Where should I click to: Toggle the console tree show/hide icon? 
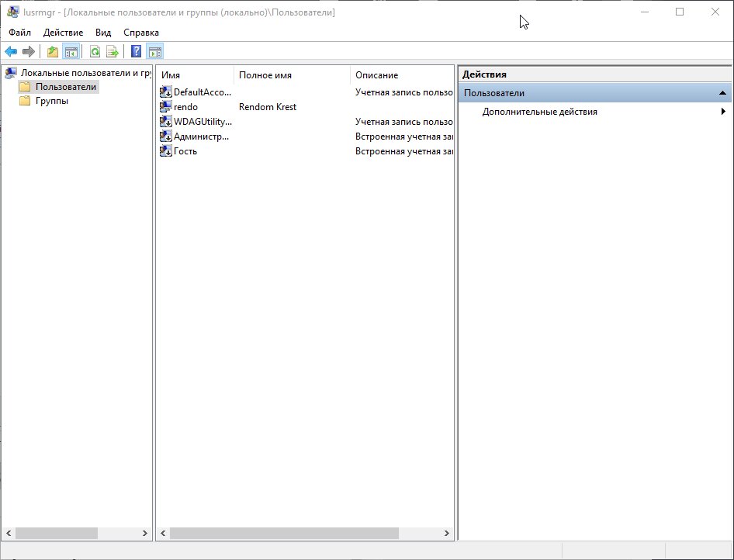(71, 51)
